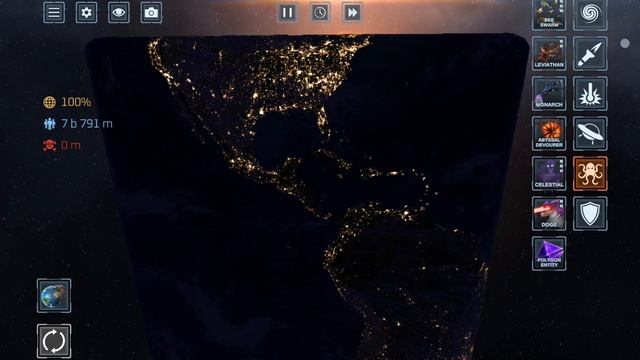Screen dimensions: 640x360
Task: Open the spiral galaxy category
Action: pyautogui.click(x=590, y=15)
